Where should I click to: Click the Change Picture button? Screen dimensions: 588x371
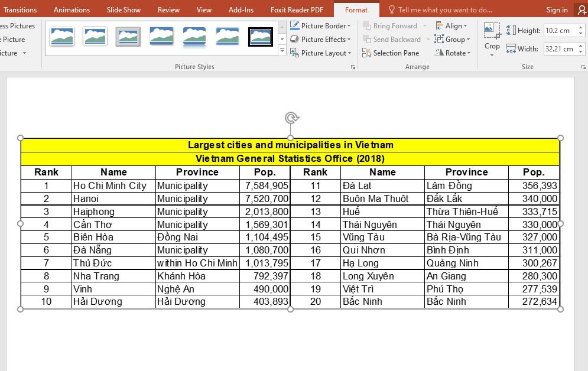(12, 40)
